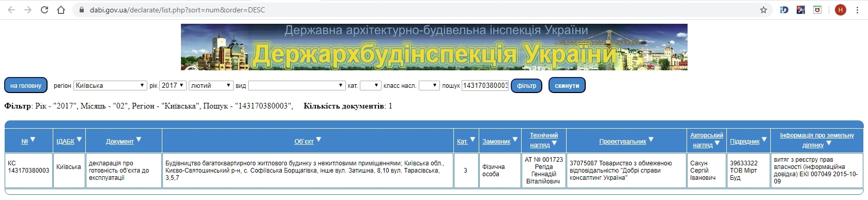Click the на головну button

(26, 85)
